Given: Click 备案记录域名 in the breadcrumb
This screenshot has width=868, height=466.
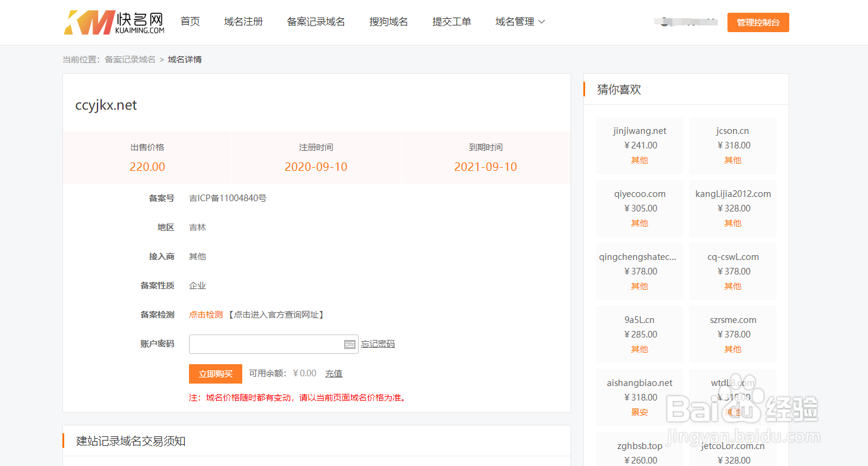Looking at the screenshot, I should [x=130, y=59].
